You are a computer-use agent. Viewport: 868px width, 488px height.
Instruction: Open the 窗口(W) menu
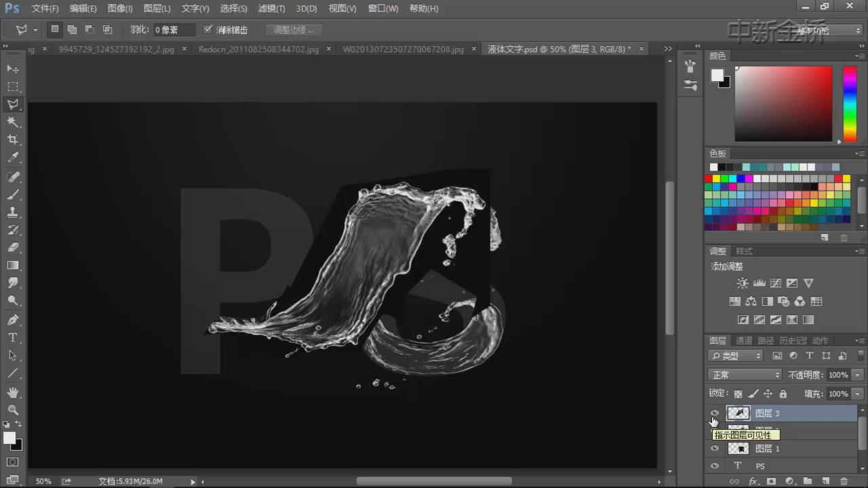tap(383, 9)
